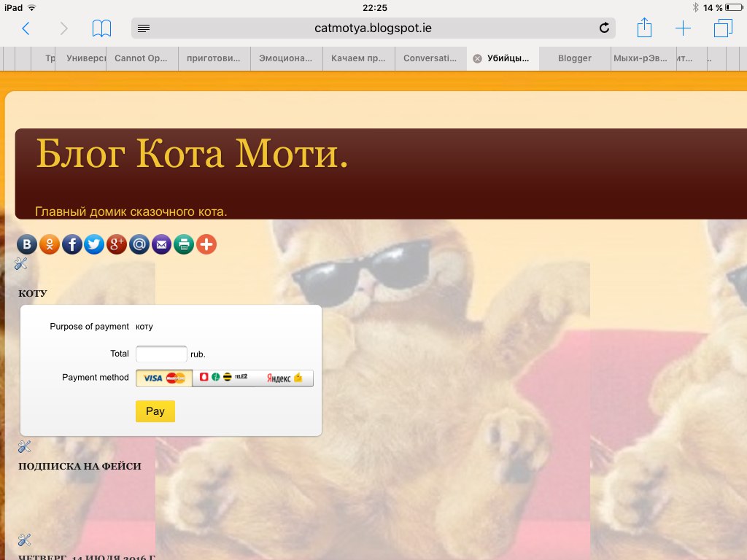The width and height of the screenshot is (747, 560).
Task: Share via Mail.ru @ icon
Action: tap(139, 244)
